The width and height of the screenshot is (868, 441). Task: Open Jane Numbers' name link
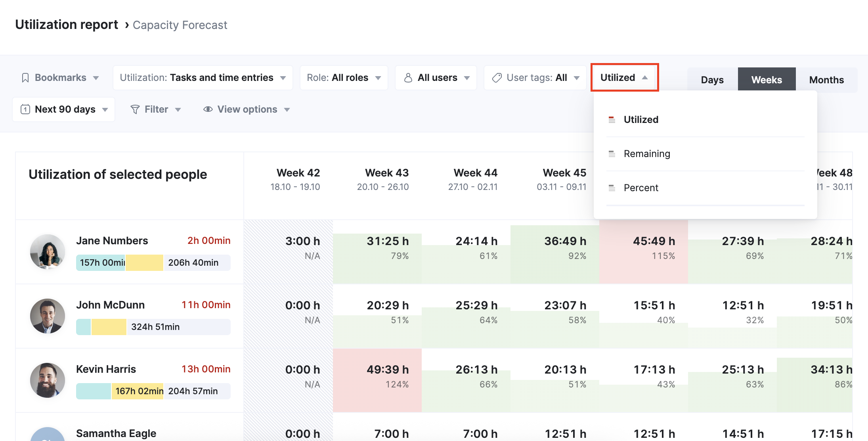112,241
